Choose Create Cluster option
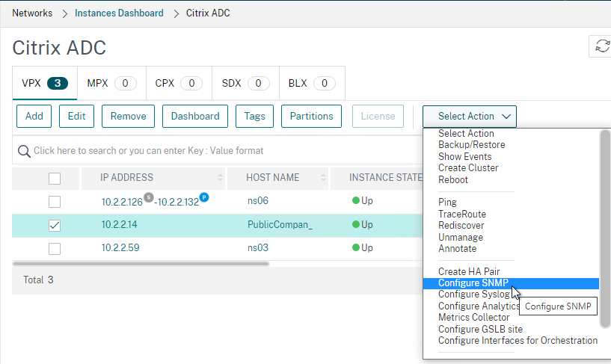This screenshot has width=611, height=364. (x=468, y=167)
